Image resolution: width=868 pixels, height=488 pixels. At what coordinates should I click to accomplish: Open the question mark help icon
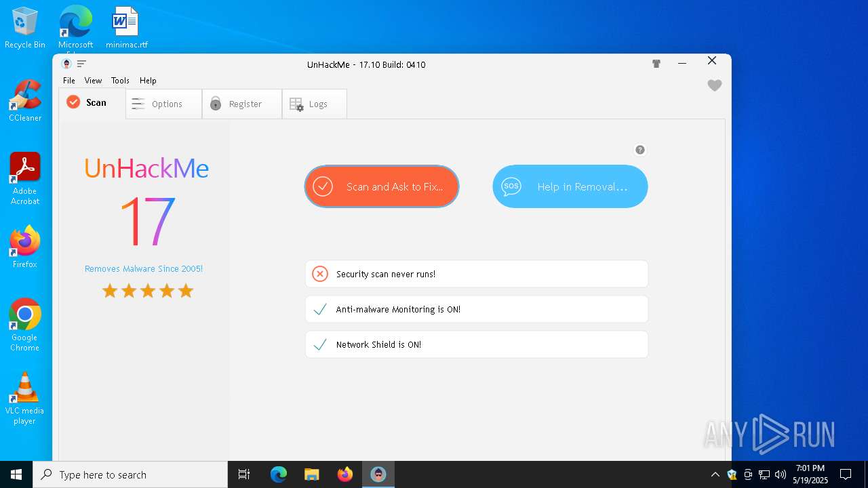pos(639,150)
